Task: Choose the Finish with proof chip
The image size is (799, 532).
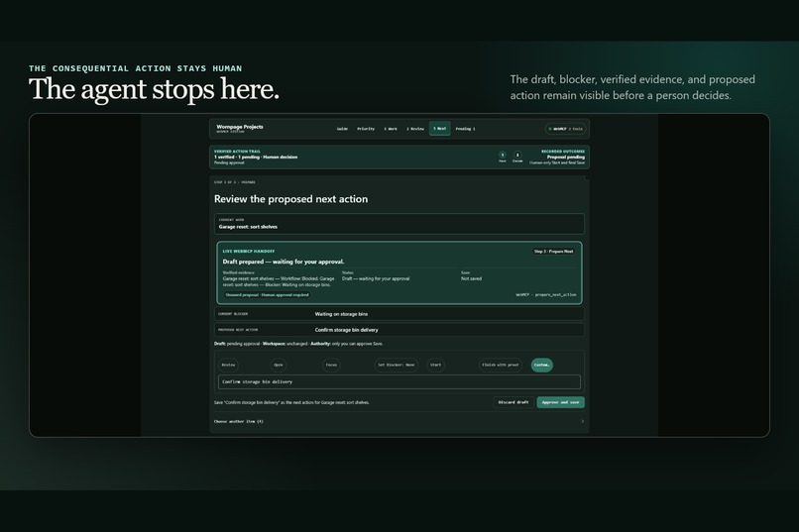Action: pyautogui.click(x=501, y=365)
